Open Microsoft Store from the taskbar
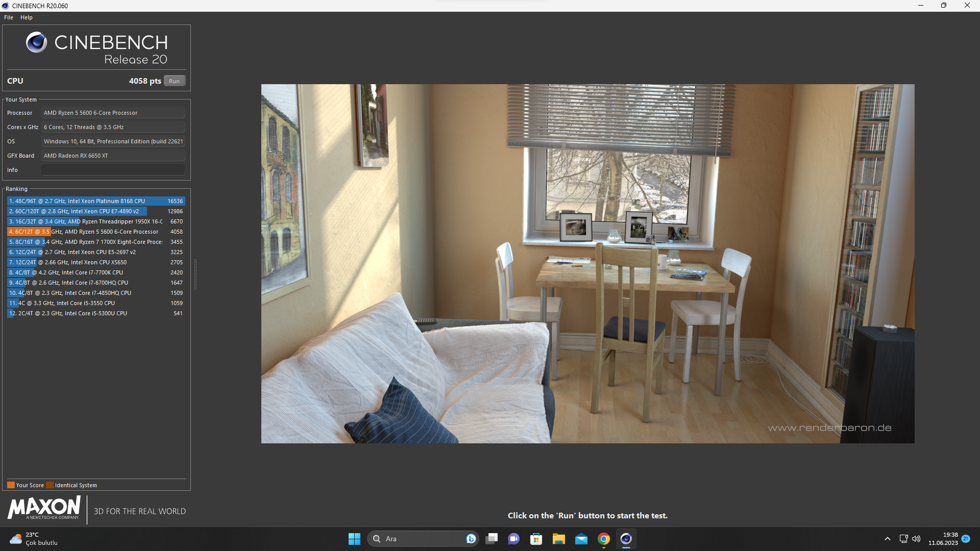980x551 pixels. coord(536,539)
